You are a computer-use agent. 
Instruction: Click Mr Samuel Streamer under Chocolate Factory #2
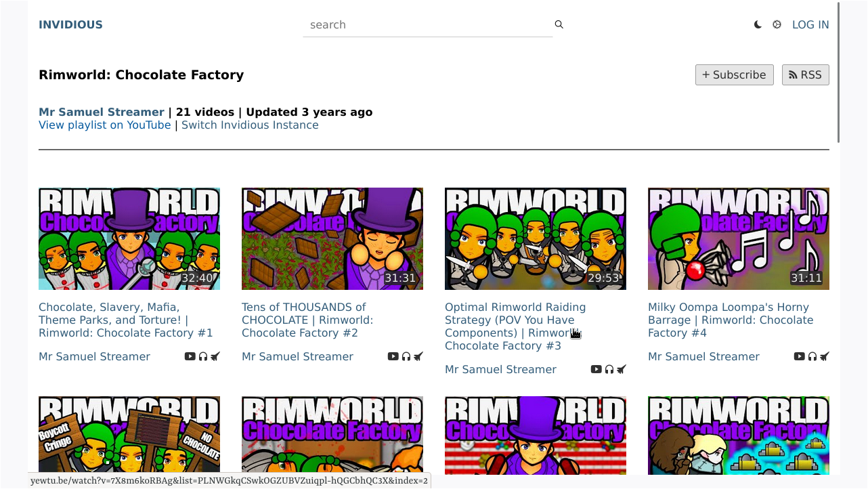coord(298,357)
